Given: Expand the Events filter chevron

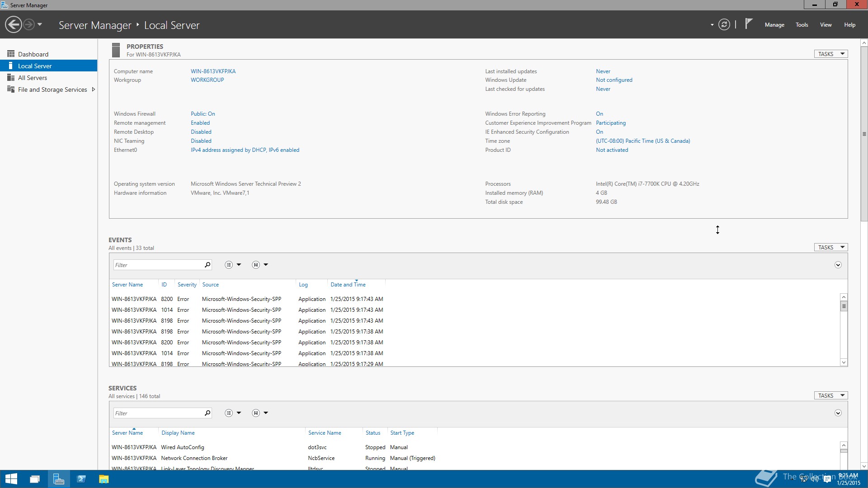Looking at the screenshot, I should [x=838, y=265].
